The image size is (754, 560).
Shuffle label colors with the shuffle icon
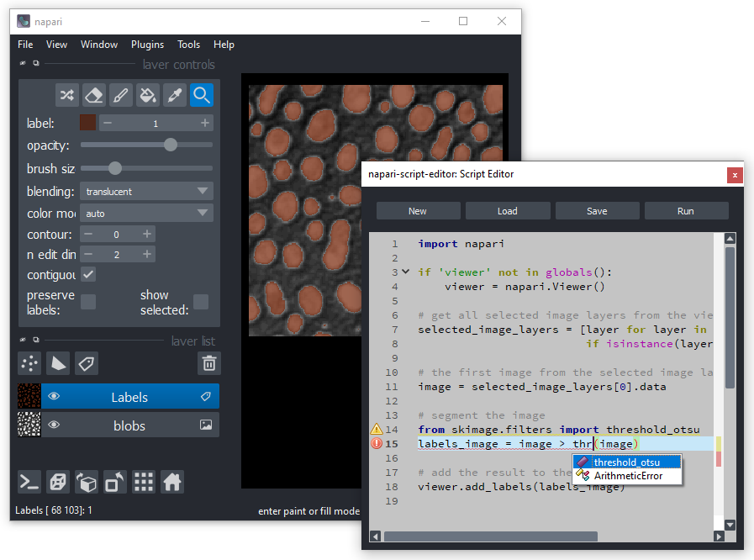click(x=67, y=95)
